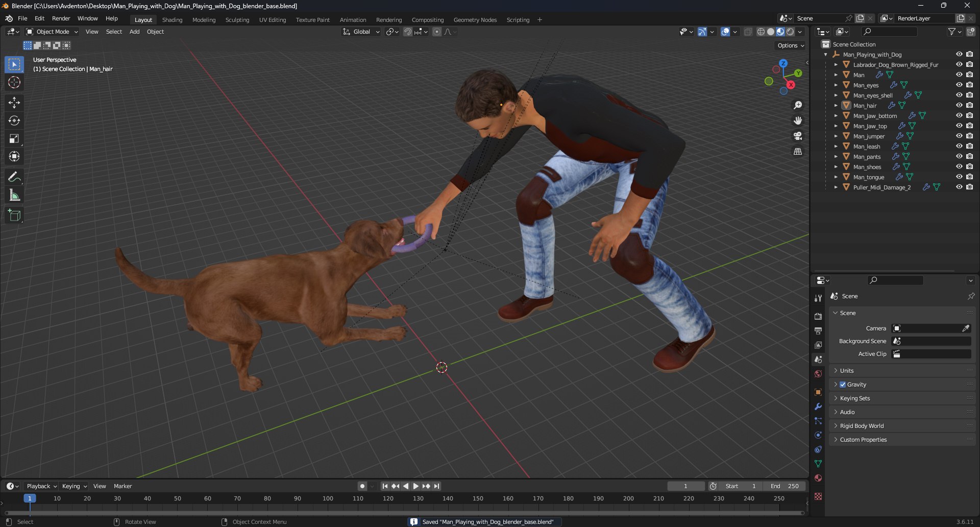Open the Object properties tab
The width and height of the screenshot is (980, 527).
click(x=818, y=392)
